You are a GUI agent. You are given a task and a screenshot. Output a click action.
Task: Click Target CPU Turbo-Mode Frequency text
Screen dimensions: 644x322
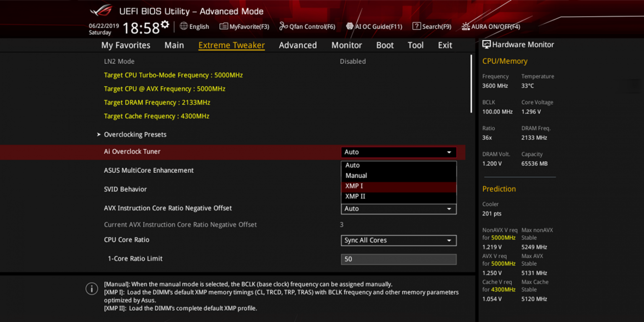(173, 75)
